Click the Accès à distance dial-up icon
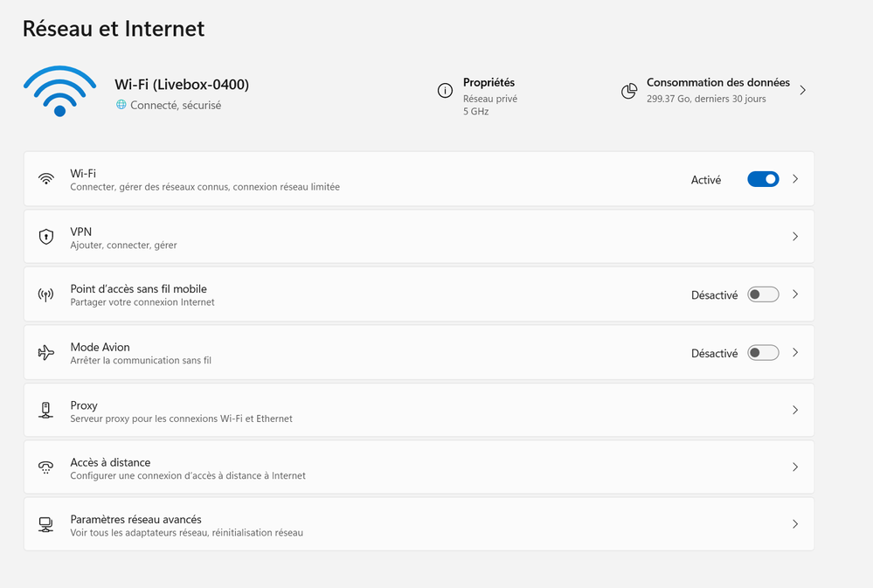The width and height of the screenshot is (873, 588). click(x=46, y=467)
